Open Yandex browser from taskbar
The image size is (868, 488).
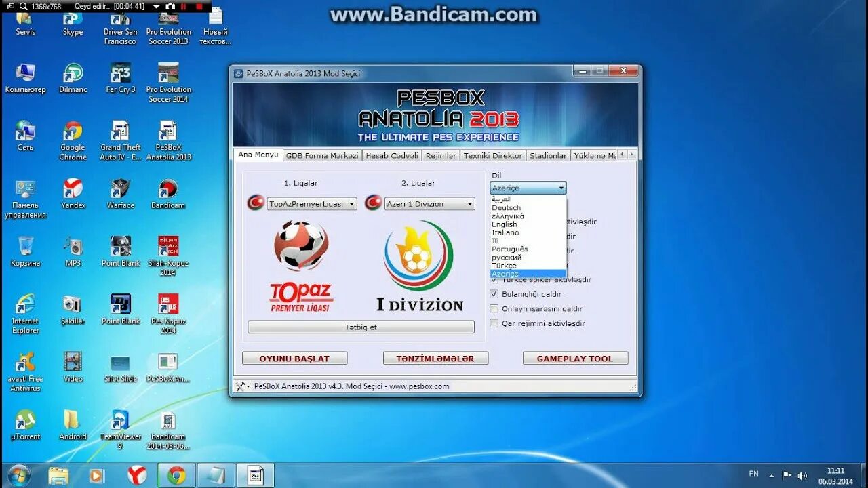click(138, 475)
